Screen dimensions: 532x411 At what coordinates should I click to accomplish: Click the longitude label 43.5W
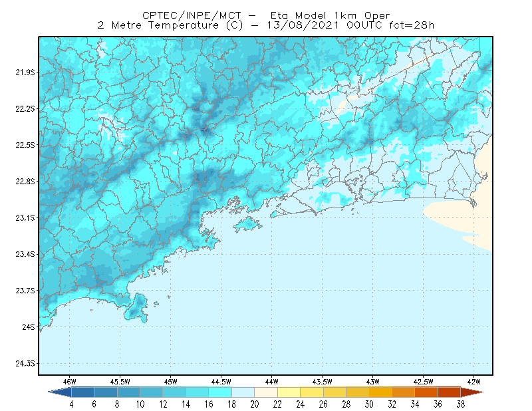323,382
